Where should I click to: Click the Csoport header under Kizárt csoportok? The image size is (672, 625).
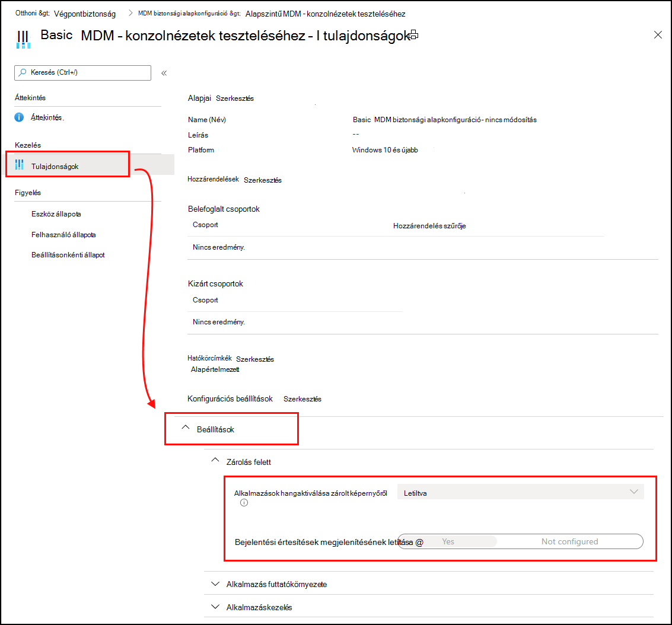point(205,300)
